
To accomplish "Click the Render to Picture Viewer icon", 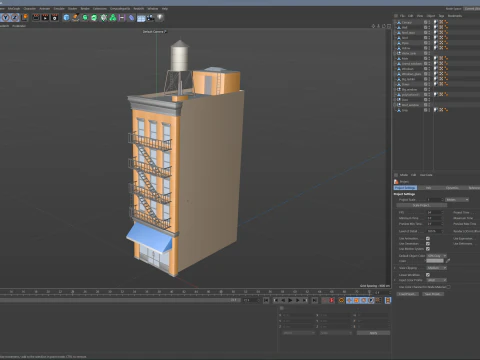I will [45, 17].
